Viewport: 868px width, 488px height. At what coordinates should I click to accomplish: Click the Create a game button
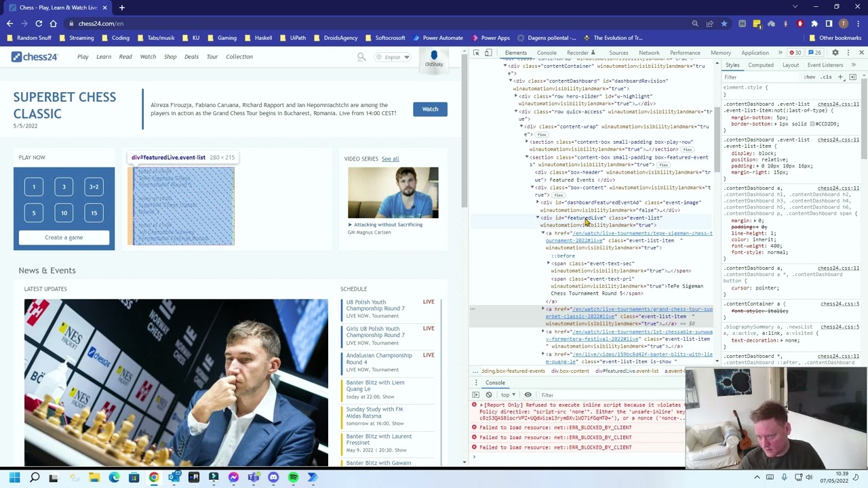coord(64,237)
